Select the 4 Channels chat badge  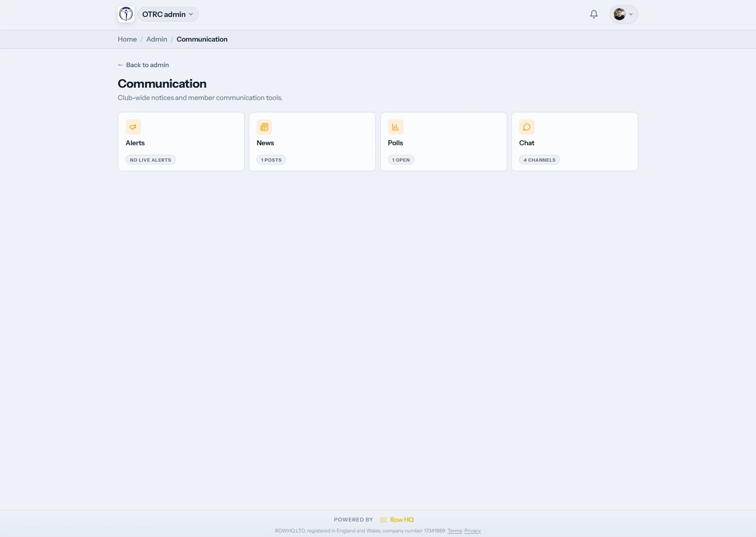(x=540, y=160)
